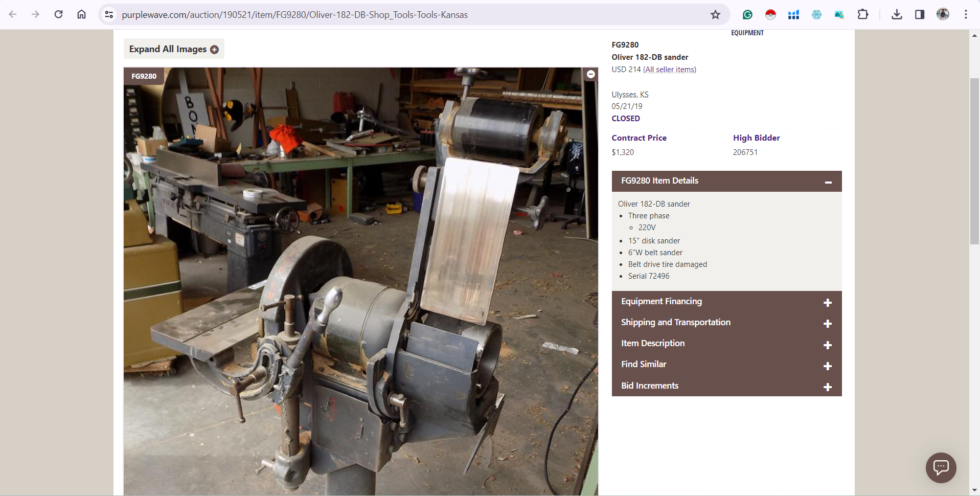This screenshot has width=980, height=496.
Task: Open the live chat bubble
Action: pos(941,467)
